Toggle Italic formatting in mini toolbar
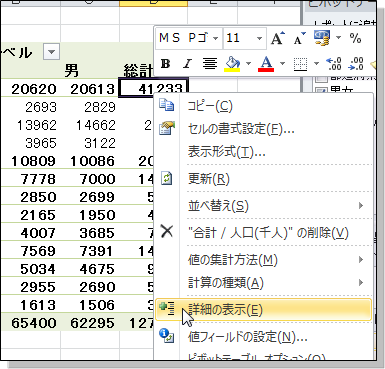This screenshot has height=369, width=385. tap(188, 63)
